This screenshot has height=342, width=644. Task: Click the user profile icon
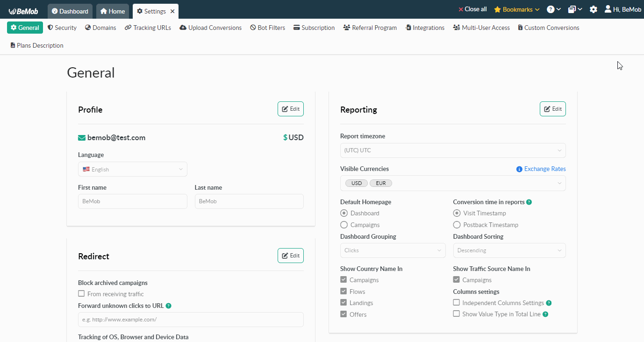coord(608,9)
